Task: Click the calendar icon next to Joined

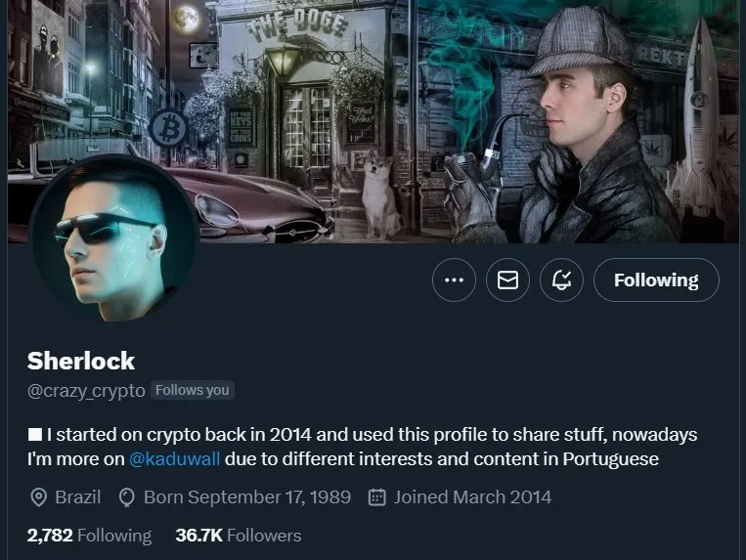Action: tap(376, 497)
